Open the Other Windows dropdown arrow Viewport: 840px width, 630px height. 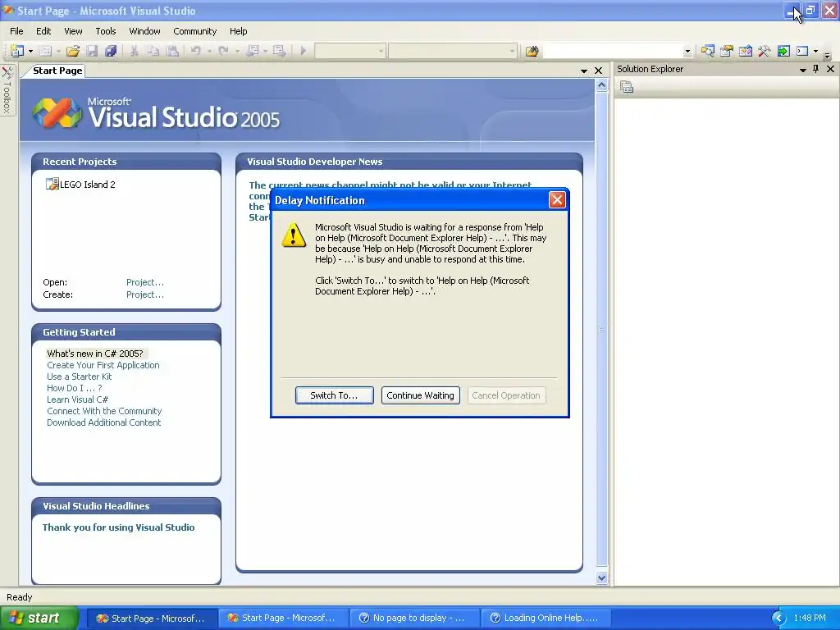pos(815,52)
